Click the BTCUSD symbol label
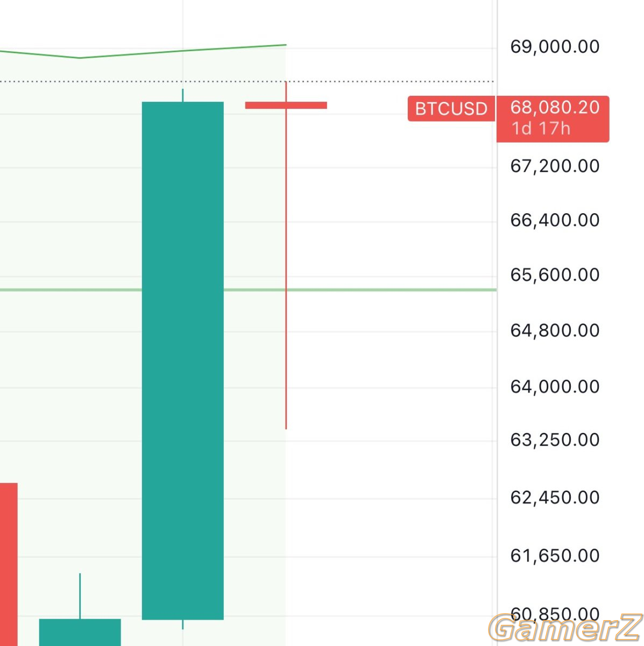This screenshot has width=644, height=646. coord(451,109)
